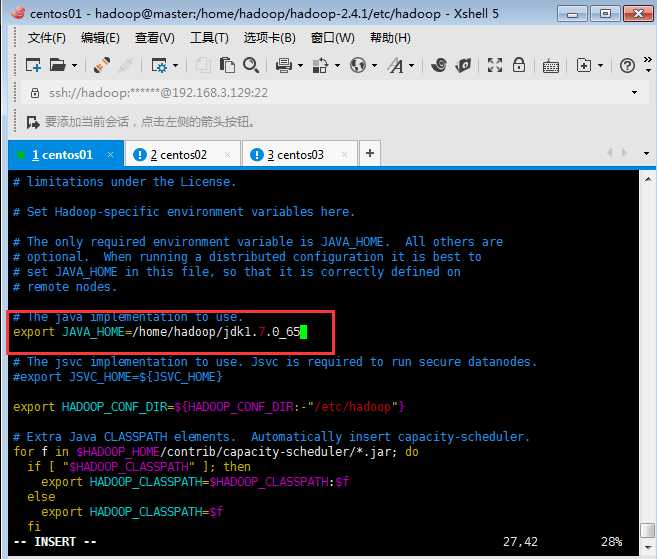657x559 pixels.
Task: Click the Find magnifier icon
Action: coord(251,65)
